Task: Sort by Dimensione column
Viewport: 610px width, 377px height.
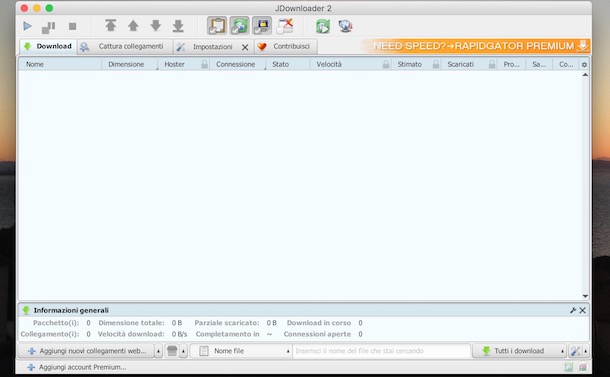Action: point(129,64)
